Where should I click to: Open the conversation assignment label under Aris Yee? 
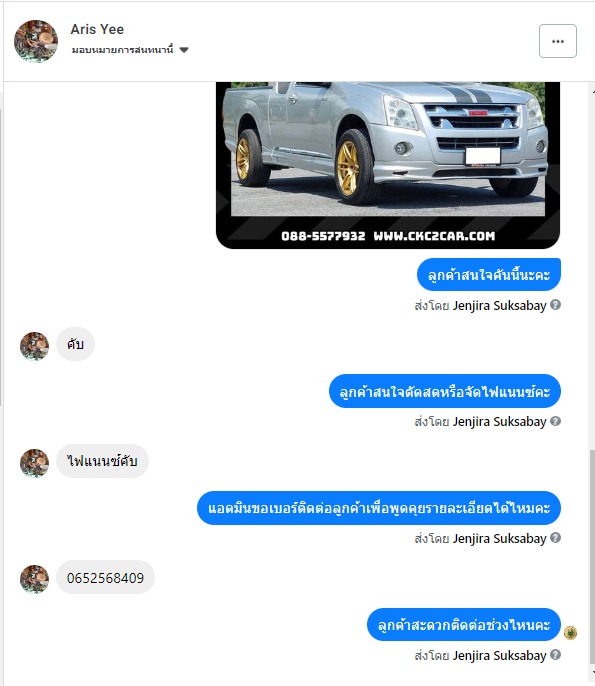tap(122, 50)
